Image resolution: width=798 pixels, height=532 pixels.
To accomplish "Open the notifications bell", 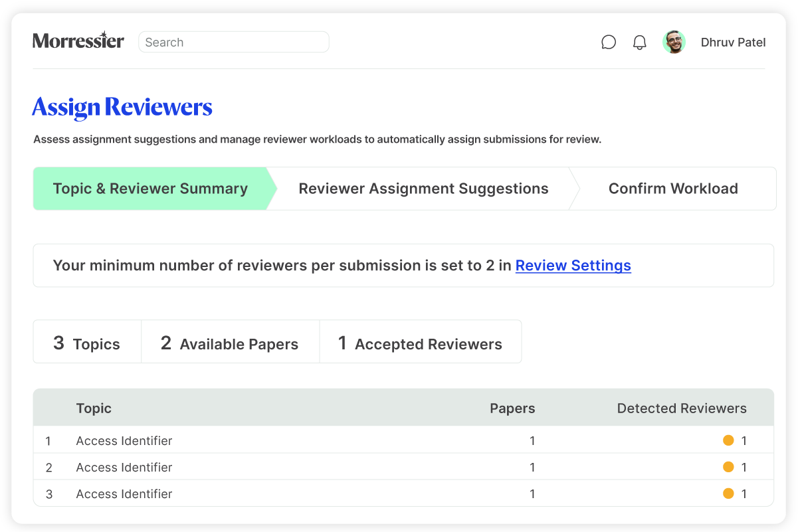I will coord(639,43).
